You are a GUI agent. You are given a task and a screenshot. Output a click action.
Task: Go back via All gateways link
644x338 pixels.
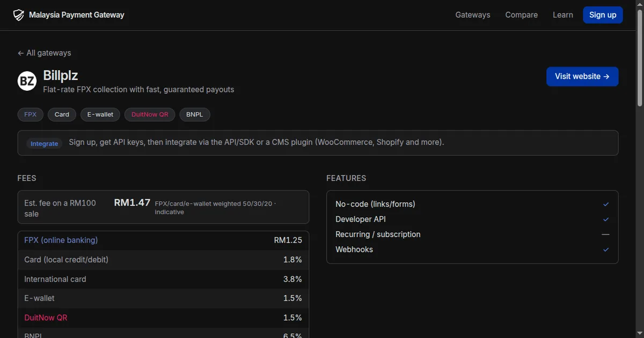45,53
